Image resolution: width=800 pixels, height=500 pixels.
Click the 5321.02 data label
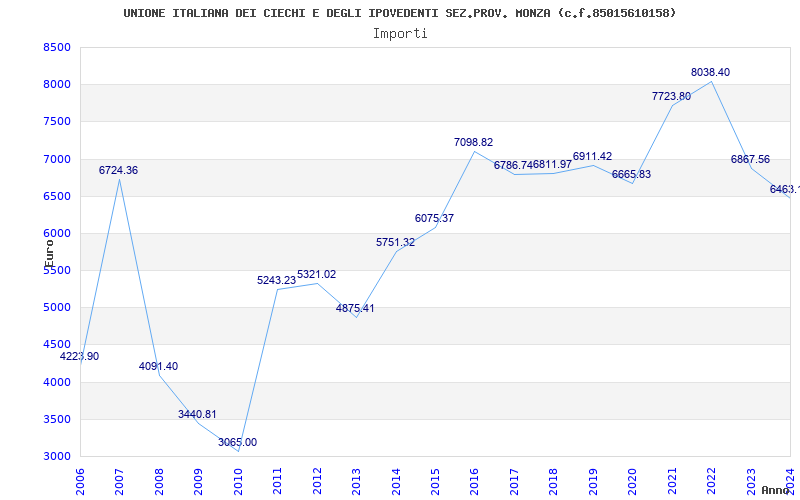pyautogui.click(x=316, y=274)
